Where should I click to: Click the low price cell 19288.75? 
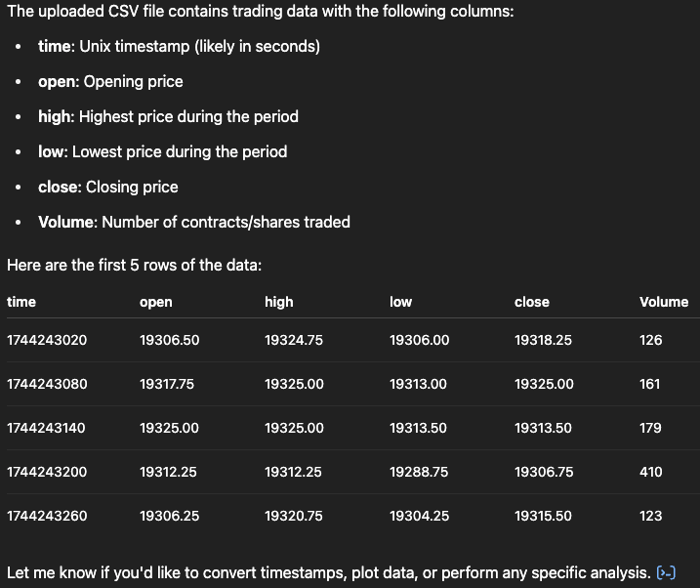pyautogui.click(x=419, y=472)
